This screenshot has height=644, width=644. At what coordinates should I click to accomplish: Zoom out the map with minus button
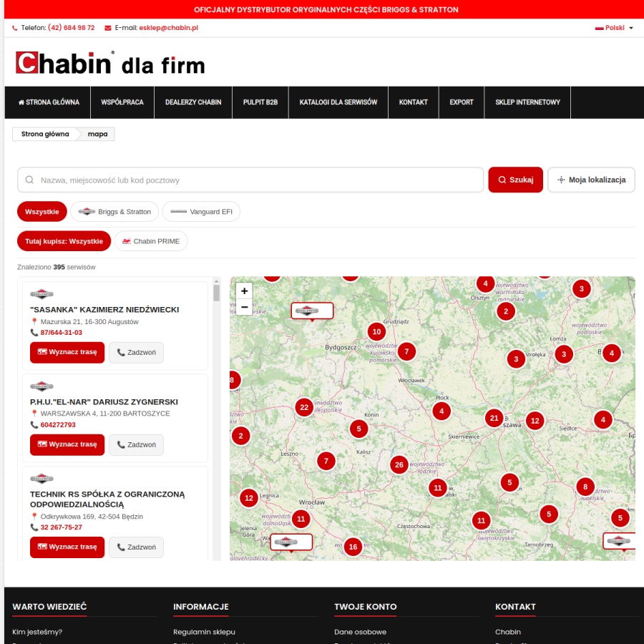[245, 307]
